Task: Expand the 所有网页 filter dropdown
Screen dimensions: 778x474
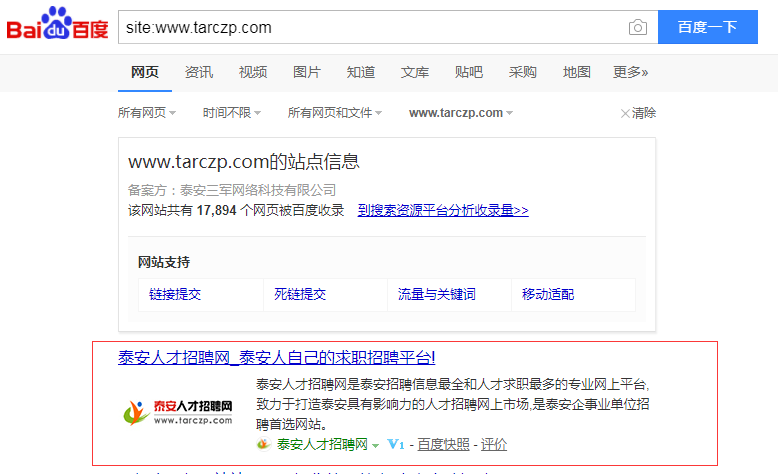Action: pos(147,113)
